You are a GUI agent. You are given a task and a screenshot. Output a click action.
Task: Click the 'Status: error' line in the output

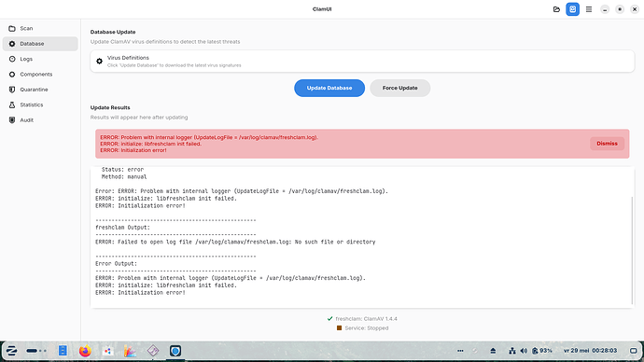point(122,169)
